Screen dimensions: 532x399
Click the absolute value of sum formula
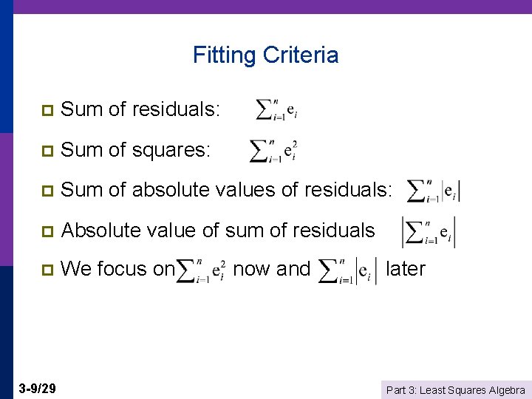pyautogui.click(x=428, y=231)
